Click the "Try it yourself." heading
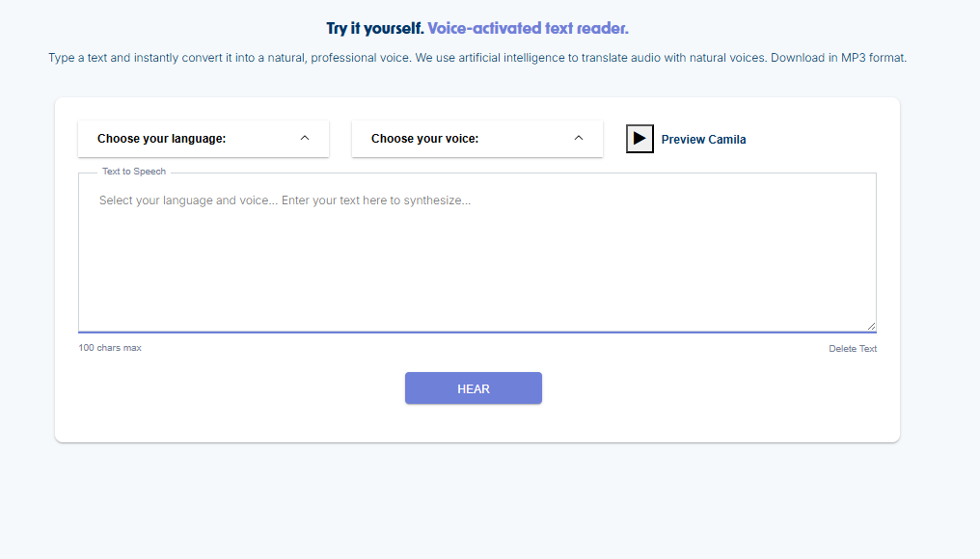This screenshot has width=980, height=559. 375,29
